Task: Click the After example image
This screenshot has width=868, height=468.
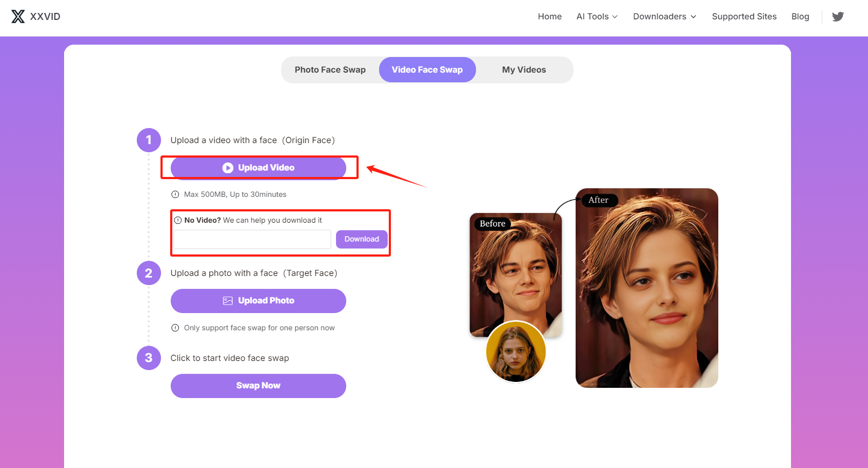Action: click(647, 288)
